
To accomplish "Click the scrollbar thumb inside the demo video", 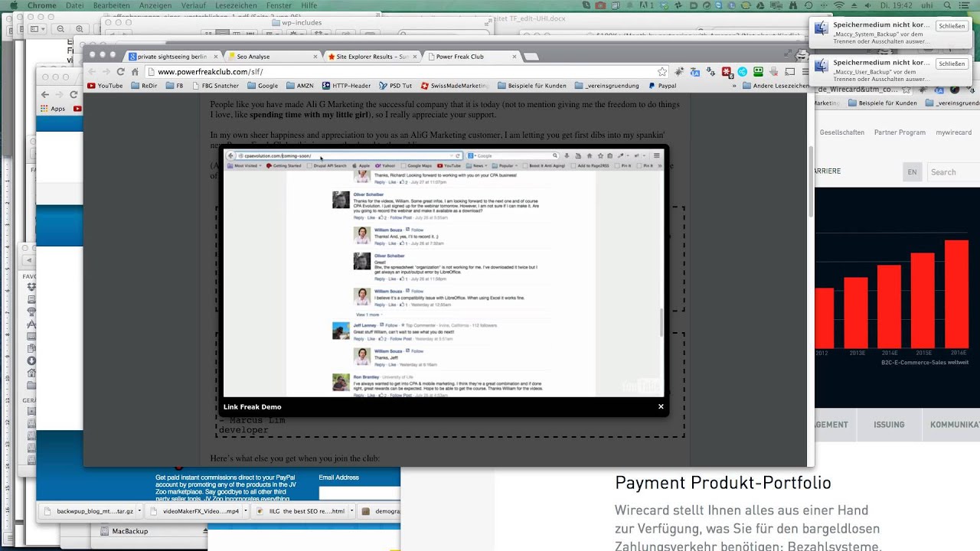I will 661,323.
